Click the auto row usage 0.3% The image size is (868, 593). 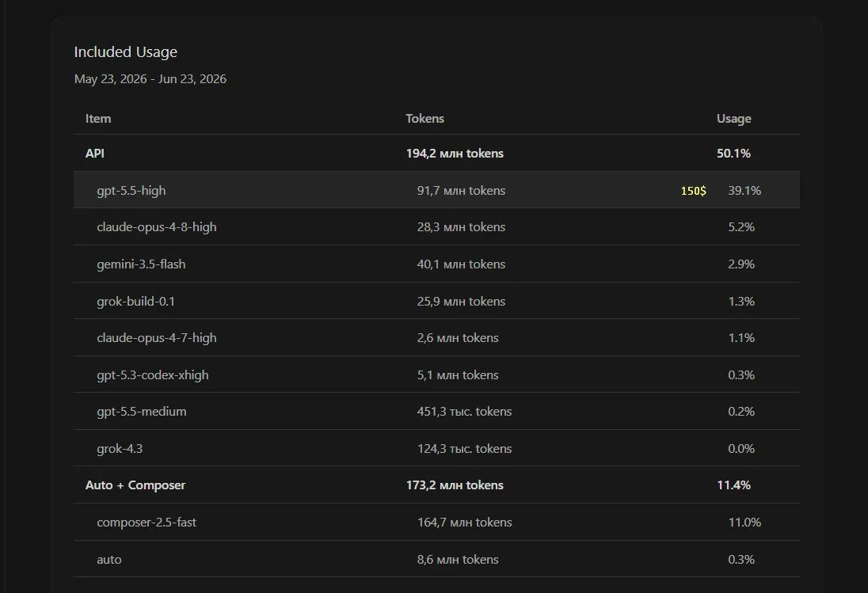(741, 559)
